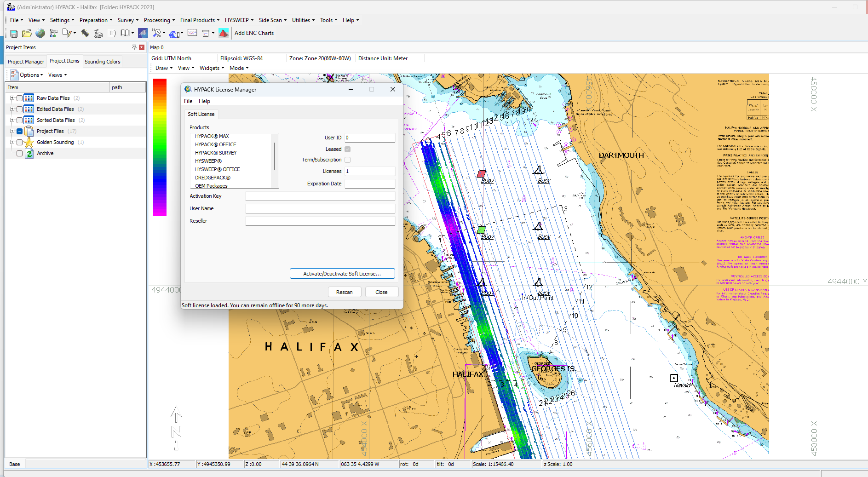Open the HYSWEEP menu
The width and height of the screenshot is (868, 477).
tap(239, 20)
